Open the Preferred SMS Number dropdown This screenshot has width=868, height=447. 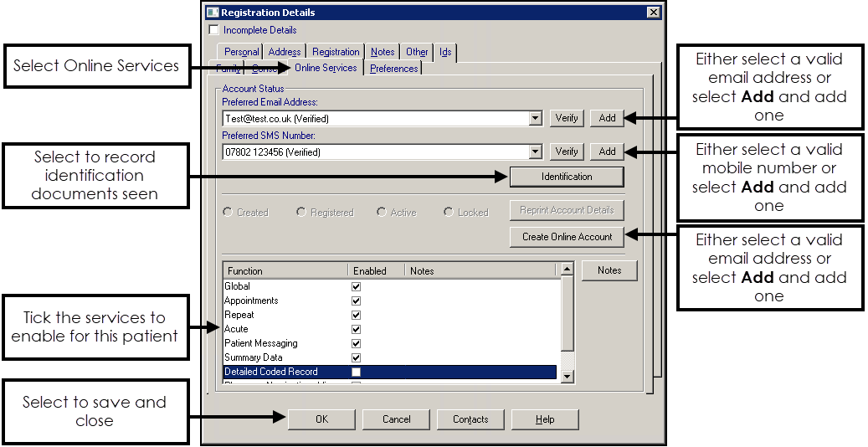536,152
